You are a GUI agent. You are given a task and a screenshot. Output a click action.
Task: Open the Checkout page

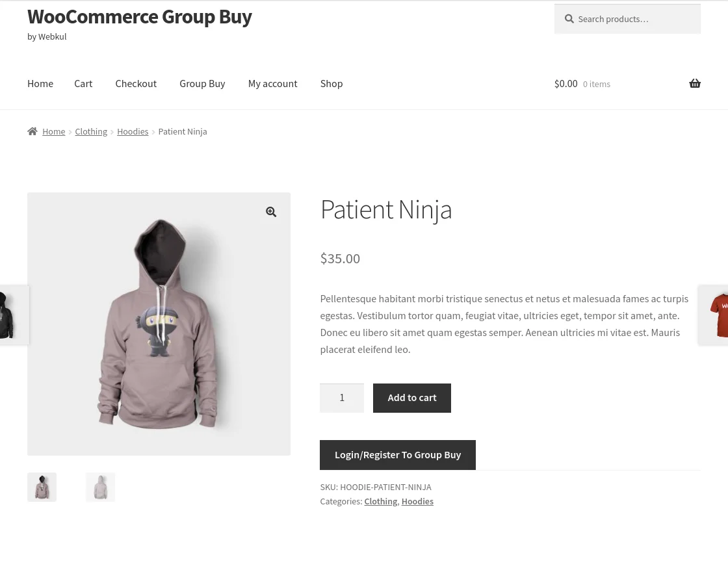(136, 83)
